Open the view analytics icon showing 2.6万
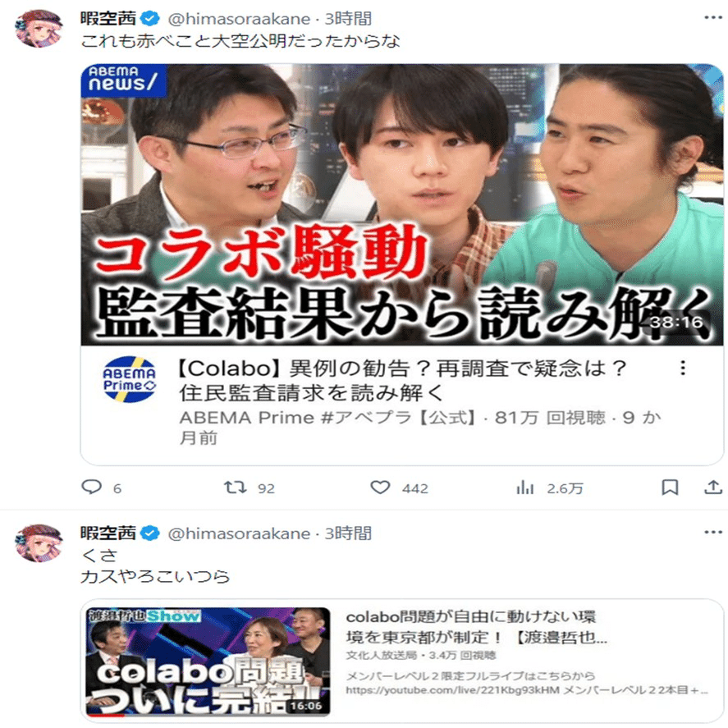728x728 pixels. 525,488
